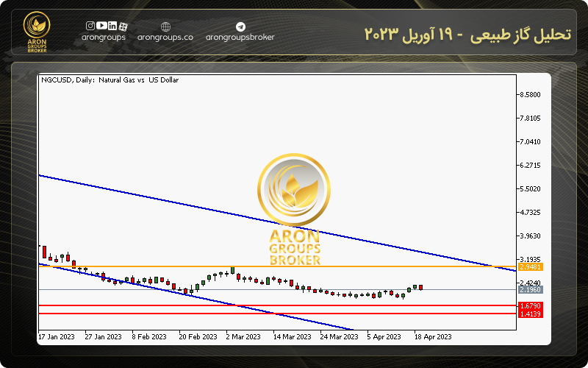Image resolution: width=588 pixels, height=368 pixels.
Task: Click the Telegram icon
Action: 240,26
